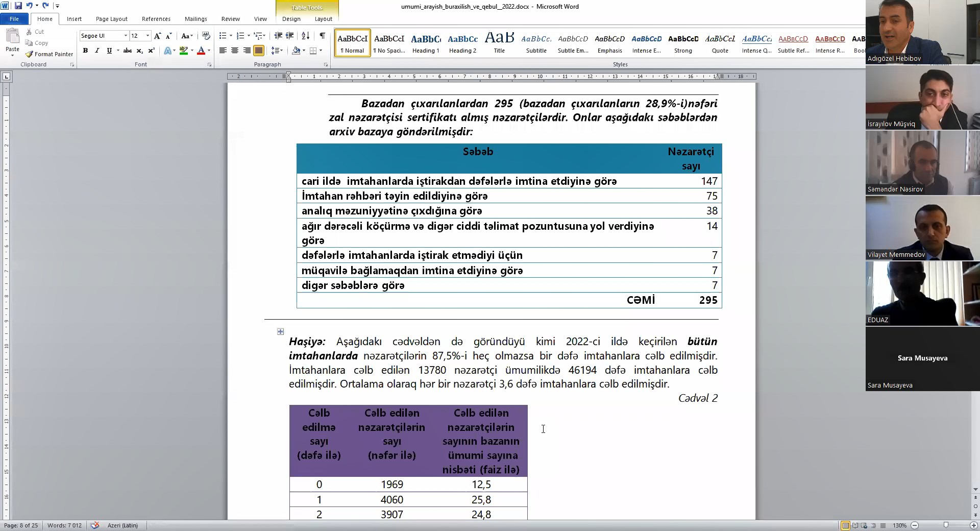Apply the Title style
The image size is (980, 531).
pyautogui.click(x=499, y=43)
